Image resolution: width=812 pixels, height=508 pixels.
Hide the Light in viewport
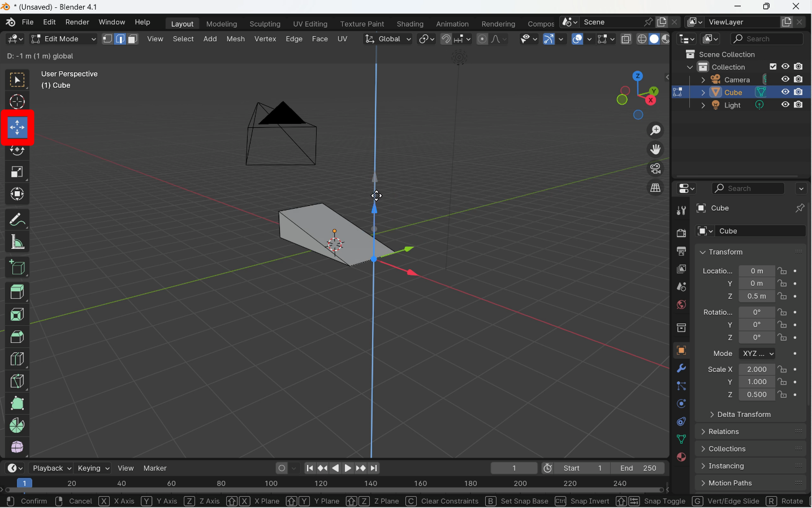point(785,105)
